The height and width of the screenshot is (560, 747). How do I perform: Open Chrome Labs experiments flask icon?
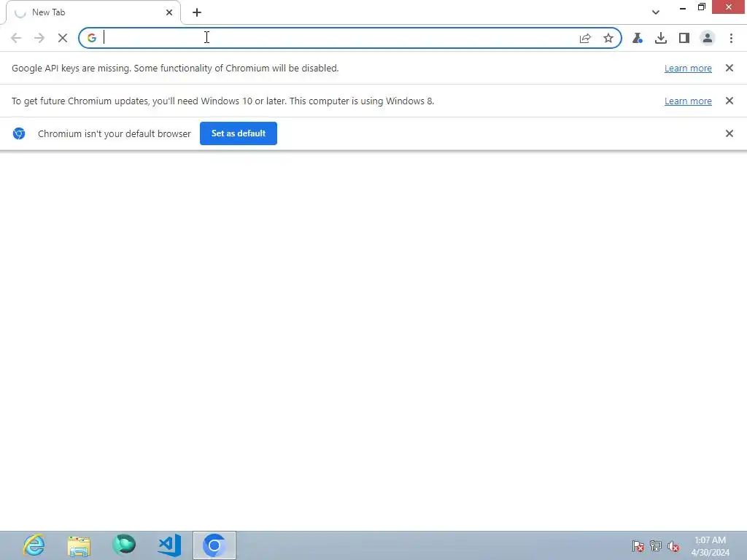pyautogui.click(x=638, y=38)
